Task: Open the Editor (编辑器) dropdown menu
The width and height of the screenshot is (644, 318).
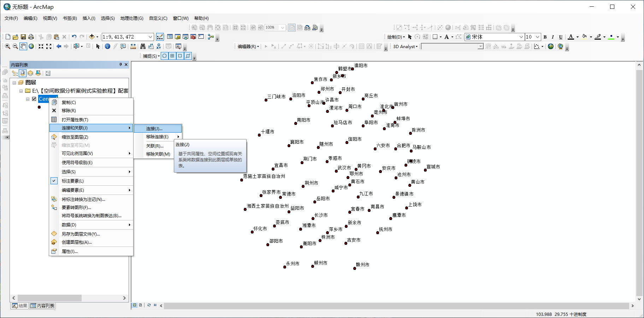Action: (x=248, y=46)
